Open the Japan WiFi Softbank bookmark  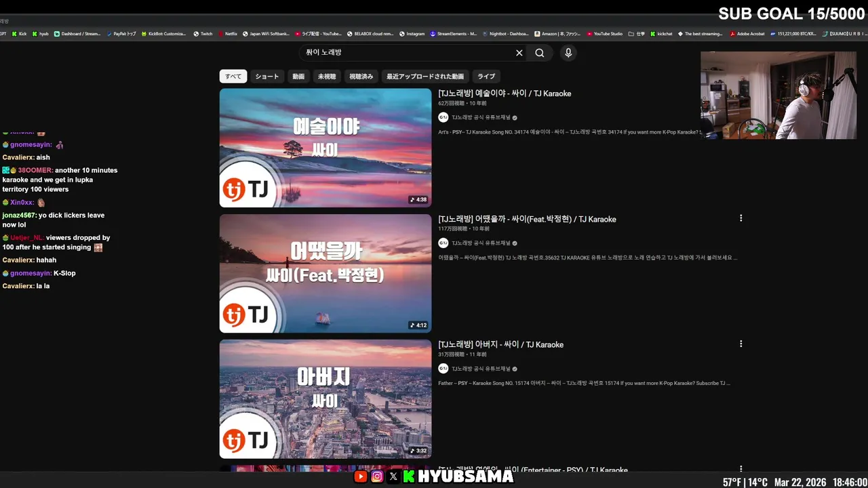(x=266, y=33)
